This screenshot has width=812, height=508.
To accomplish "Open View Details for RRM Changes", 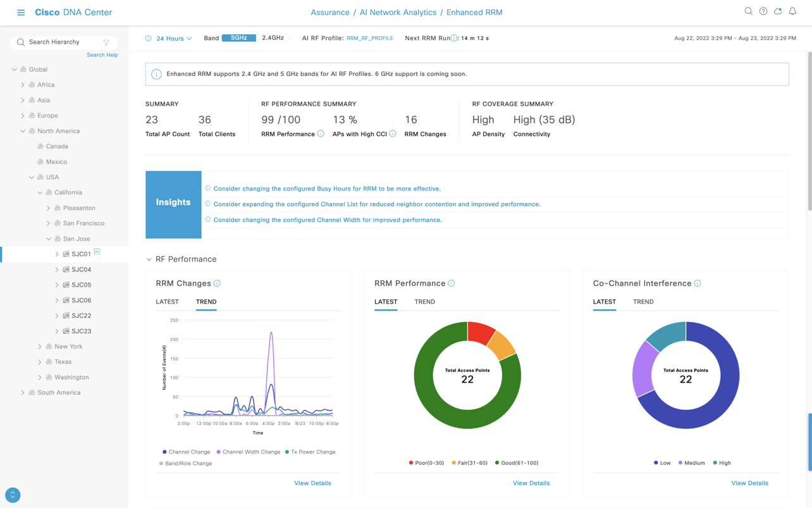I will coord(312,483).
